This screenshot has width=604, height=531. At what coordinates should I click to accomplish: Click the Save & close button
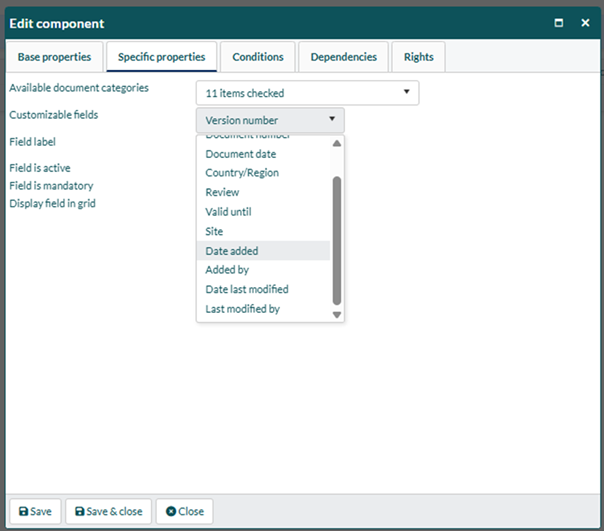coord(109,511)
